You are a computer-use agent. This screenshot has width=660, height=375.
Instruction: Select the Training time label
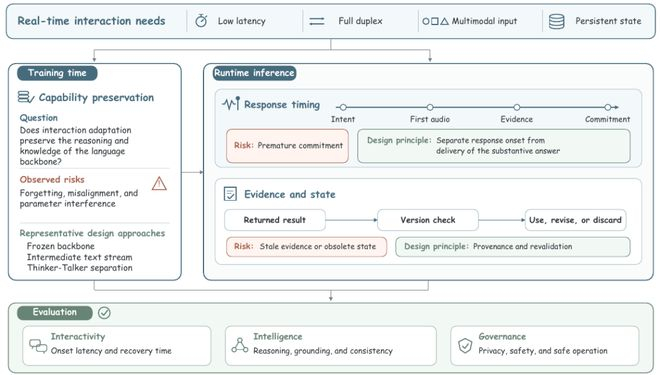(57, 73)
